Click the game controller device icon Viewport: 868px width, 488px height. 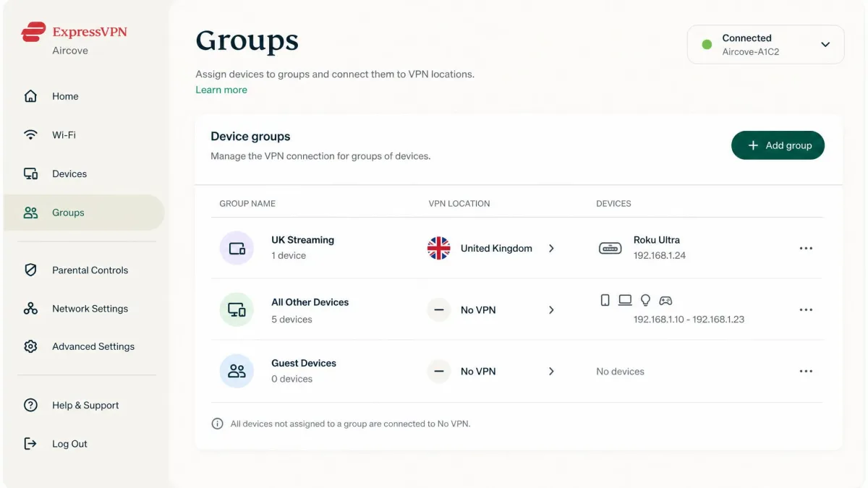[x=665, y=300]
